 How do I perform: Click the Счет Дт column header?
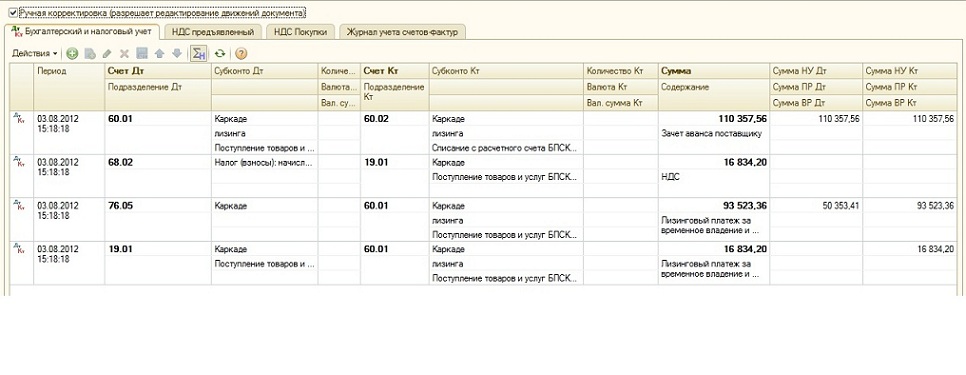tap(158, 71)
